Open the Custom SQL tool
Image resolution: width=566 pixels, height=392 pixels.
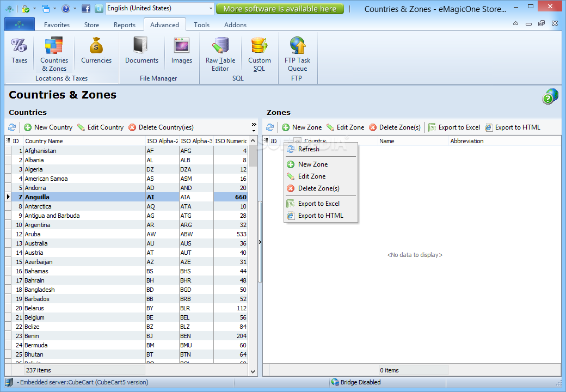click(259, 54)
